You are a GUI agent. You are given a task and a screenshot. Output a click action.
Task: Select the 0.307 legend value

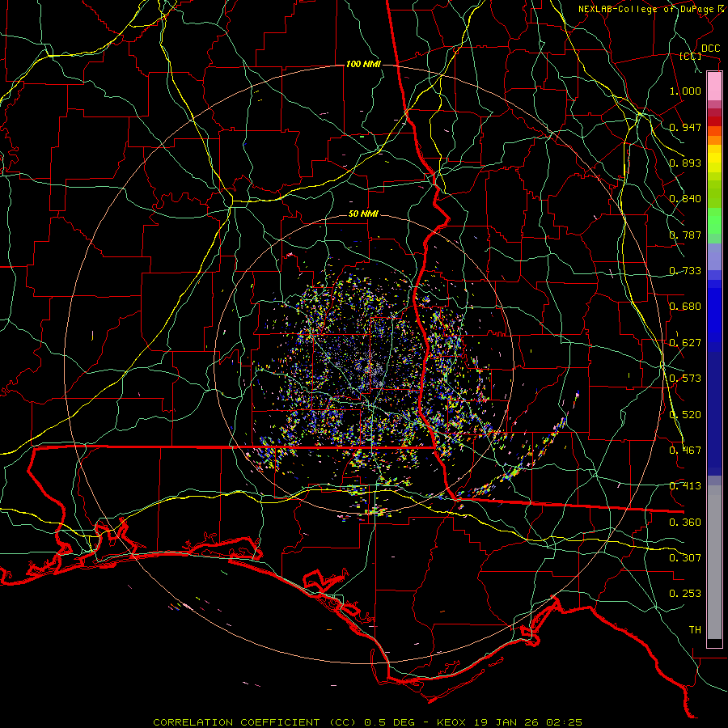pos(685,558)
